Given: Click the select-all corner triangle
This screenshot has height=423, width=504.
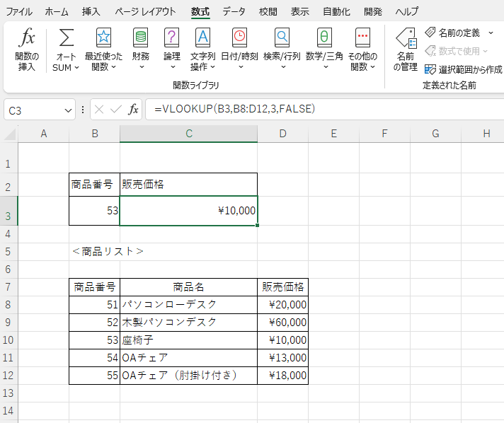Looking at the screenshot, I should pyautogui.click(x=10, y=134).
